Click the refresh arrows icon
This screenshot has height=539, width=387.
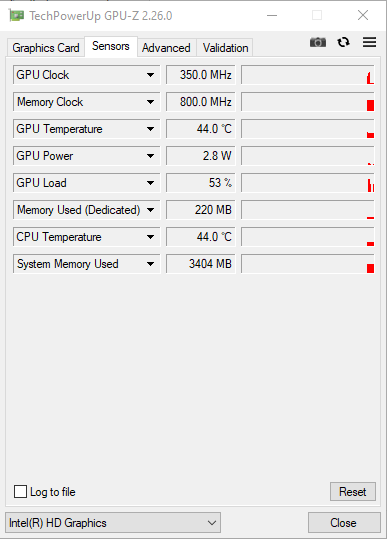(x=343, y=42)
